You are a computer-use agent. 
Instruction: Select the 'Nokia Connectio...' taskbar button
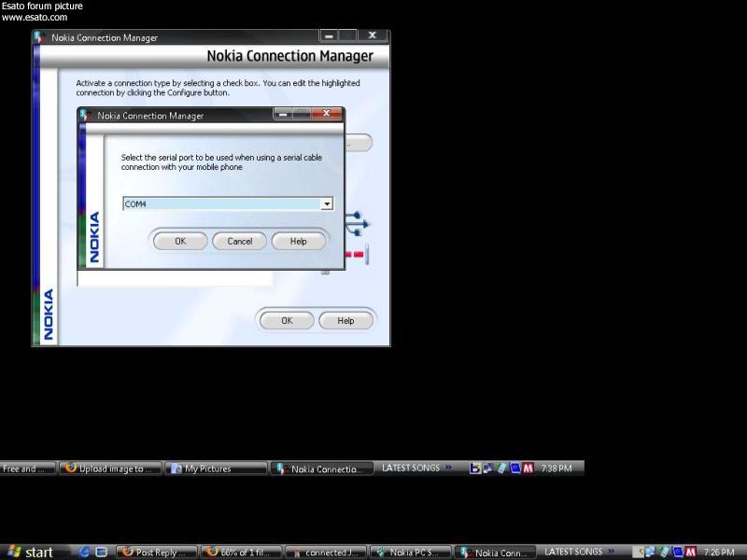tap(321, 469)
